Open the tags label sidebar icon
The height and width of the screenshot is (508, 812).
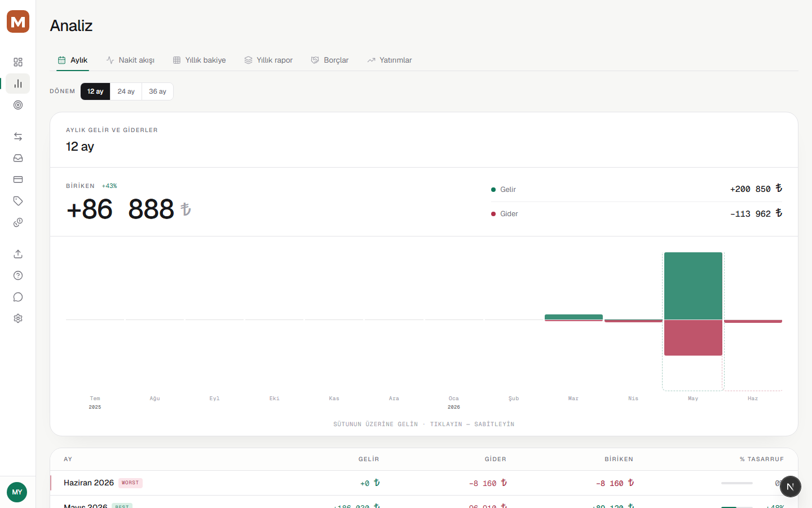pyautogui.click(x=18, y=201)
